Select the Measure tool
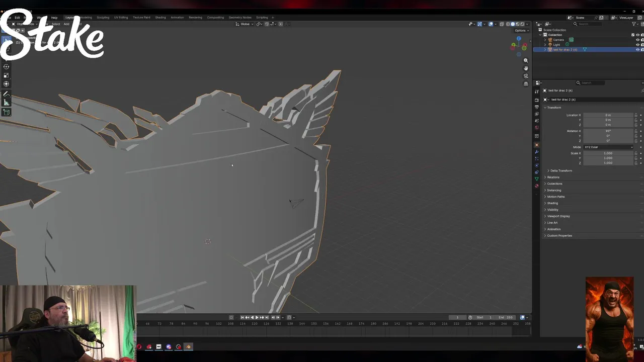This screenshot has height=362, width=644. coord(6,103)
